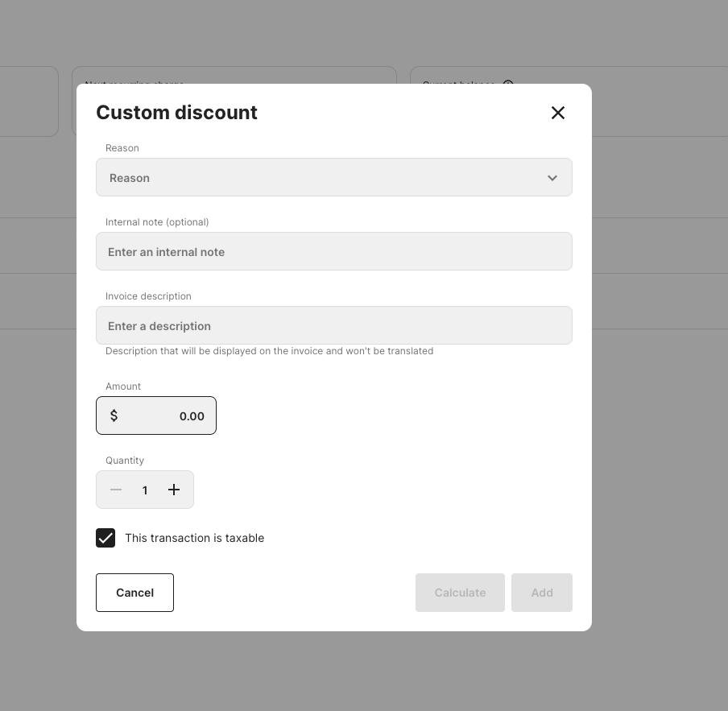
Task: Click the 'Quantity' label
Action: (x=125, y=461)
